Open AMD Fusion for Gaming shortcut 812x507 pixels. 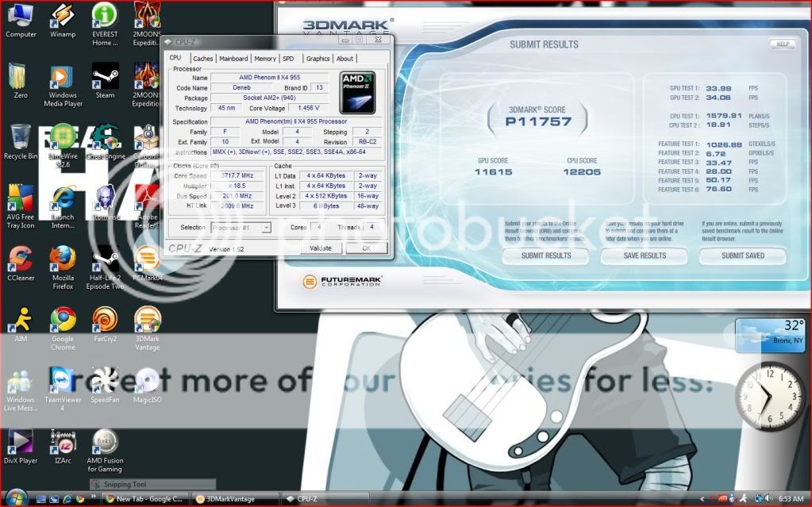click(105, 451)
